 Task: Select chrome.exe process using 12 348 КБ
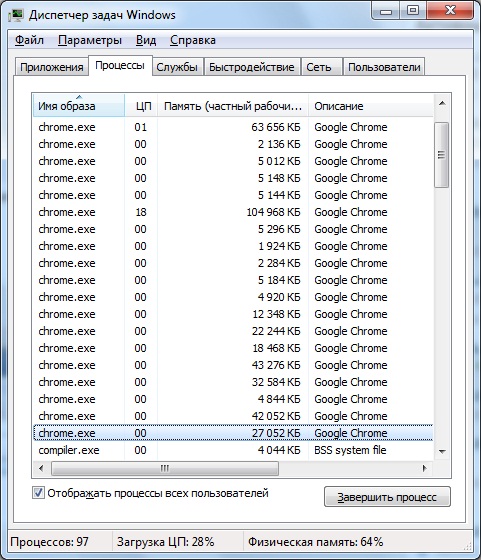[x=233, y=314]
